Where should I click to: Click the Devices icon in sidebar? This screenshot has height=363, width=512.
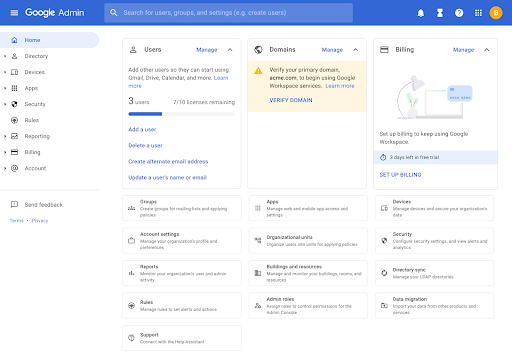pos(14,72)
